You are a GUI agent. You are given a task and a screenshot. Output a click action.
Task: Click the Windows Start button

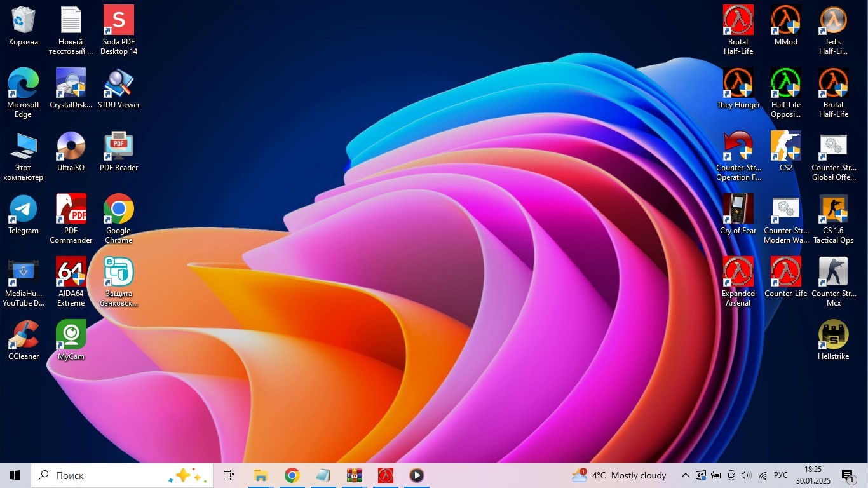pyautogui.click(x=15, y=475)
